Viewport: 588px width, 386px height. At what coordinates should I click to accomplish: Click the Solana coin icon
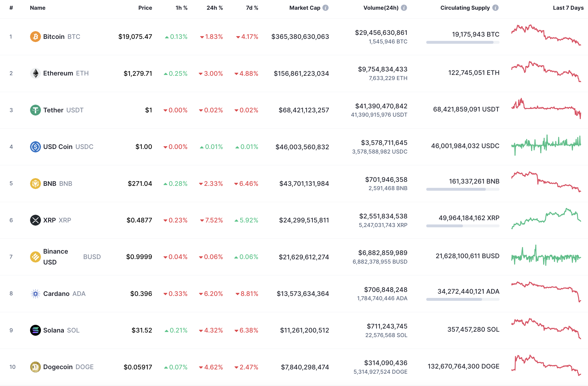(x=35, y=330)
